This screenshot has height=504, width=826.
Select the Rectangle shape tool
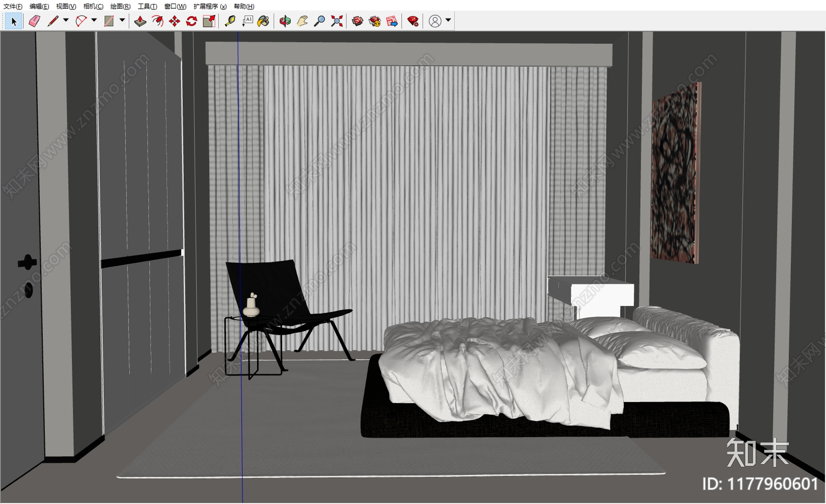pos(109,21)
